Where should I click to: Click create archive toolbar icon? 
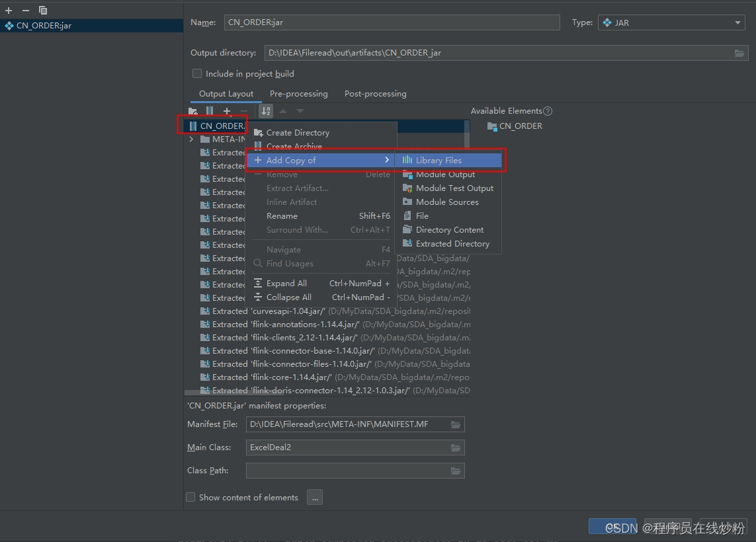[210, 111]
